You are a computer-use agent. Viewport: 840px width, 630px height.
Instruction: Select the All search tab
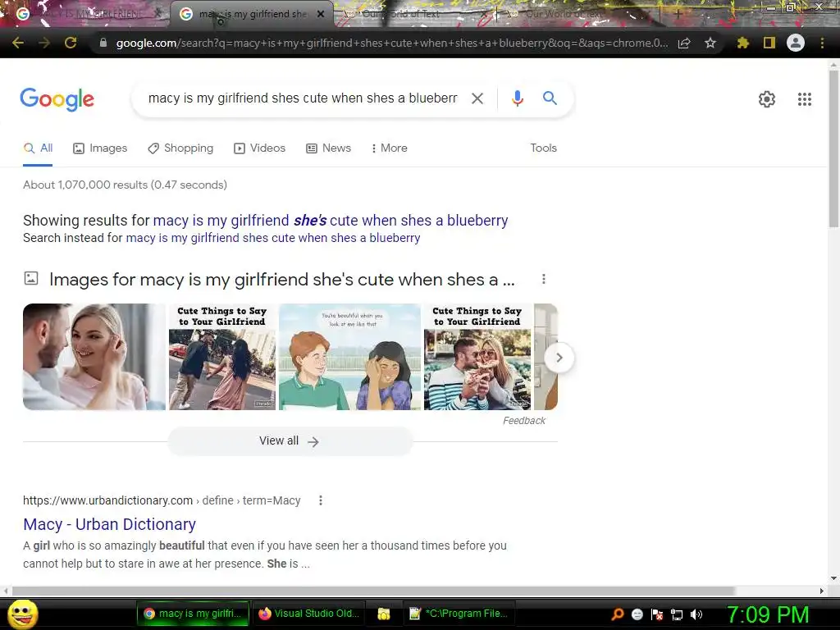[38, 148]
